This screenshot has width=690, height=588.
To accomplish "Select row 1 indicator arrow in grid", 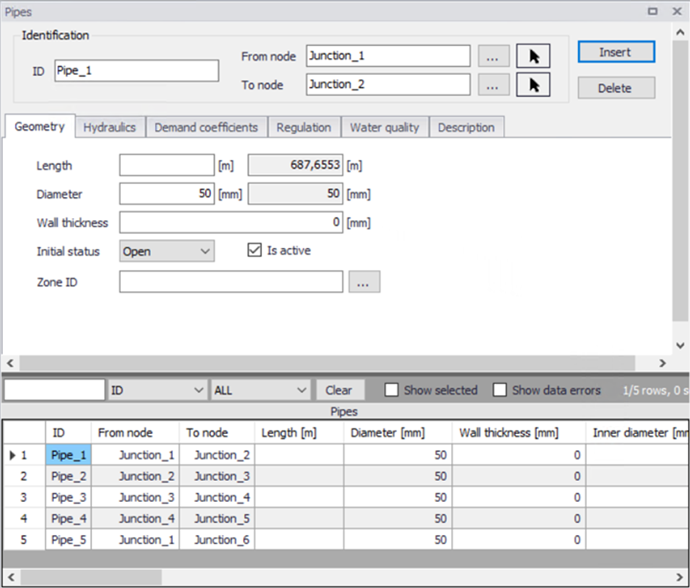I will click(x=12, y=455).
